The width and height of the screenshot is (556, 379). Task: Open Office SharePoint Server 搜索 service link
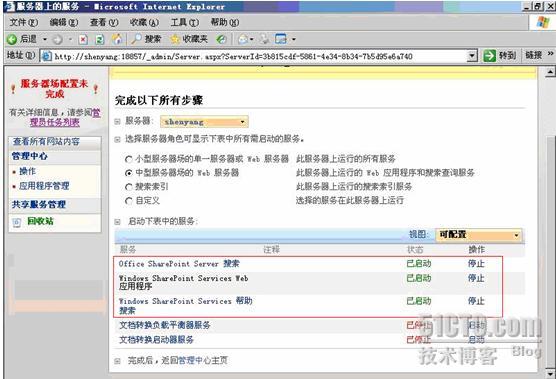pyautogui.click(x=179, y=264)
